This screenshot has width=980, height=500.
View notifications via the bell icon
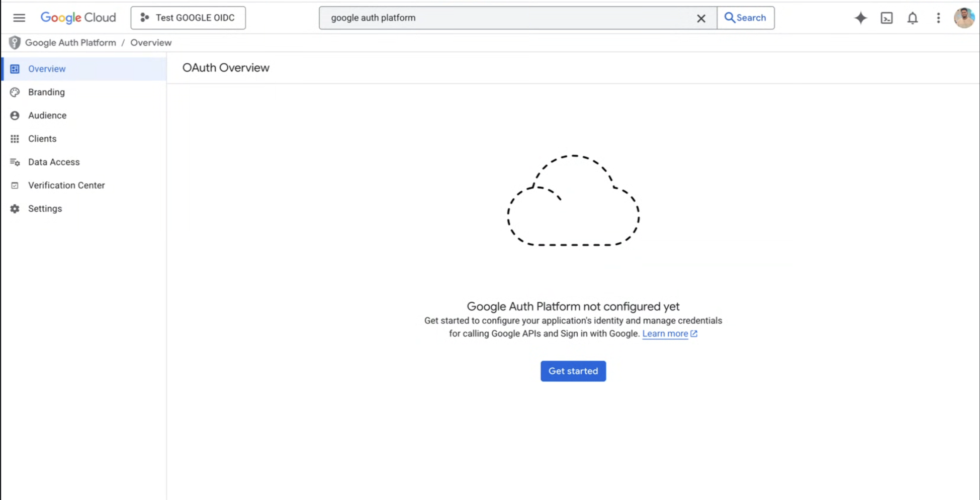(x=912, y=18)
